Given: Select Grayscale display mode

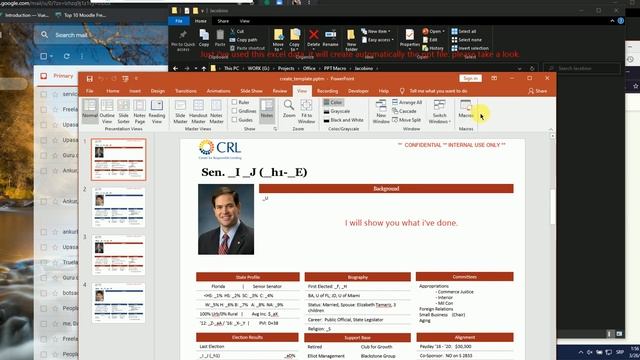Looking at the screenshot, I should (337, 111).
